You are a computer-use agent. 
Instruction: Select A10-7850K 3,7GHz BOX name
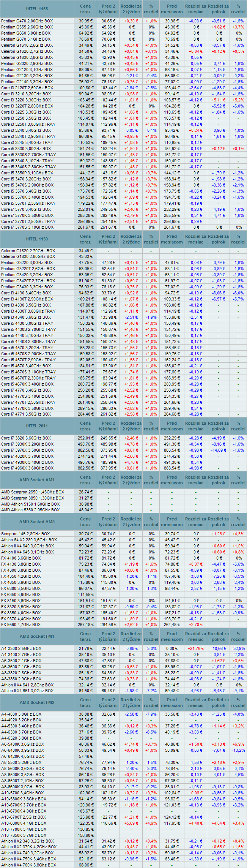(24, 835)
